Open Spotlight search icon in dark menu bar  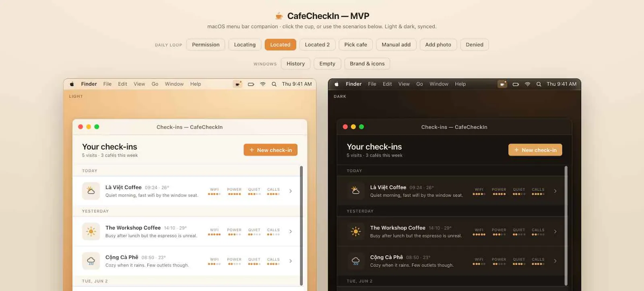(x=539, y=84)
